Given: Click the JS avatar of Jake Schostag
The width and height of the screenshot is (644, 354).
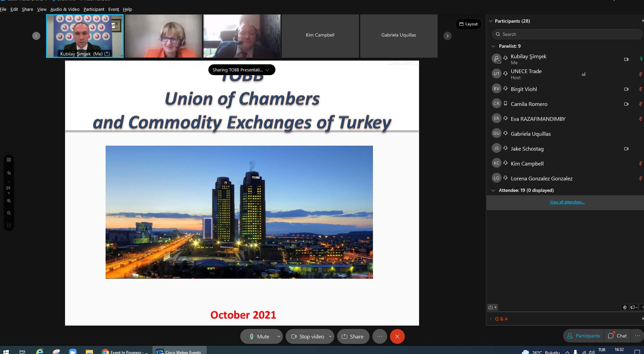Looking at the screenshot, I should 496,148.
